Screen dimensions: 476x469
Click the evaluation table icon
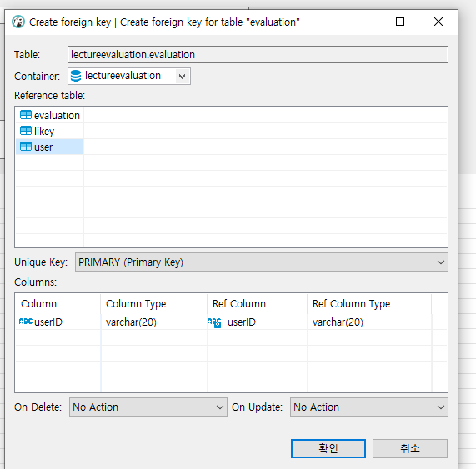click(x=26, y=115)
